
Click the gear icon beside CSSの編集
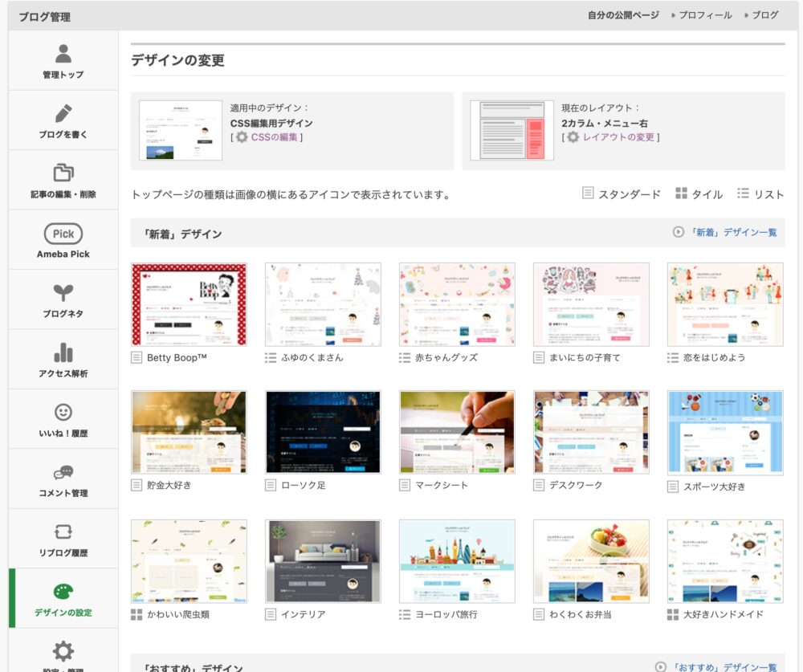click(x=242, y=136)
